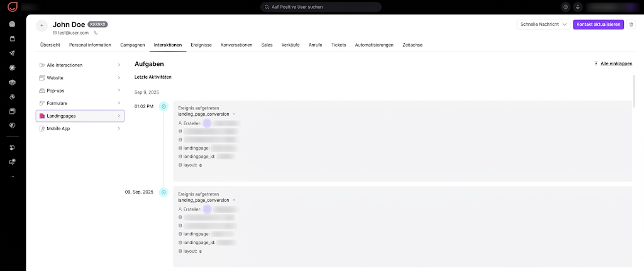The height and width of the screenshot is (271, 644).
Task: Open the calendar icon in the sidebar
Action: (x=13, y=38)
